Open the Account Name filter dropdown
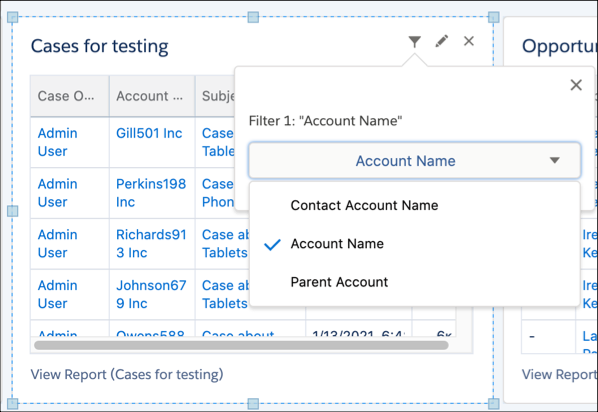Viewport: 598px width, 412px height. (415, 161)
